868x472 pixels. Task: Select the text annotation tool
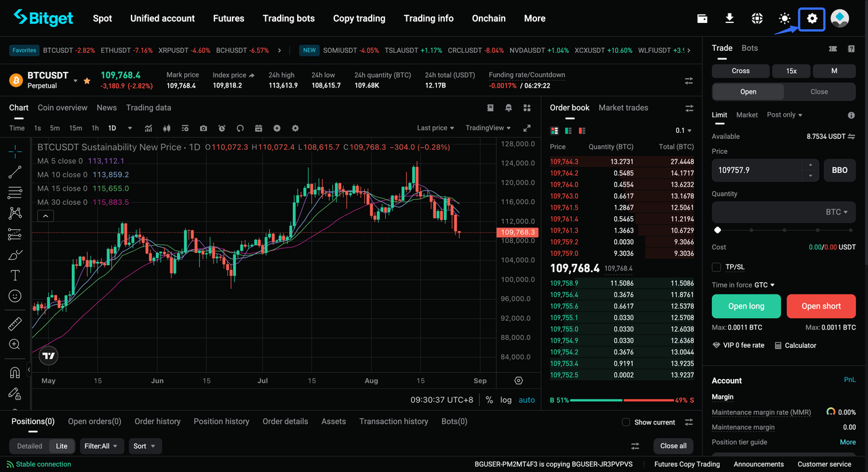[15, 275]
